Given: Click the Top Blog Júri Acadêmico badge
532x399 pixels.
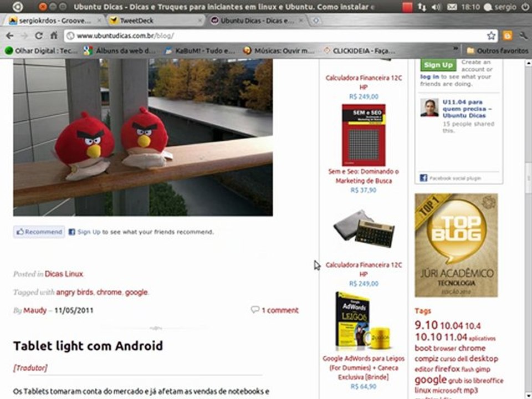Looking at the screenshot, I should tap(456, 245).
